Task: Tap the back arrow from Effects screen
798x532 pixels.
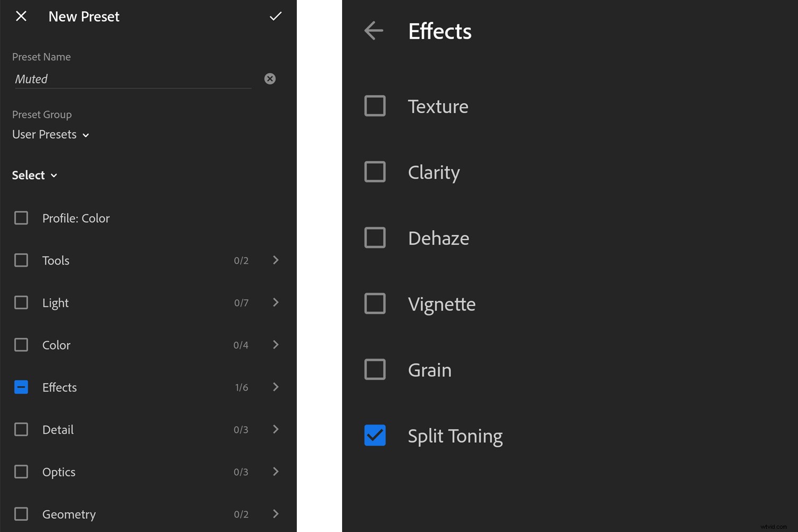Action: (373, 31)
